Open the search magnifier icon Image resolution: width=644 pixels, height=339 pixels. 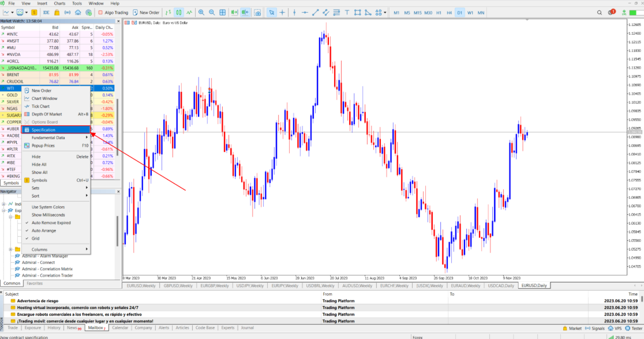point(600,13)
